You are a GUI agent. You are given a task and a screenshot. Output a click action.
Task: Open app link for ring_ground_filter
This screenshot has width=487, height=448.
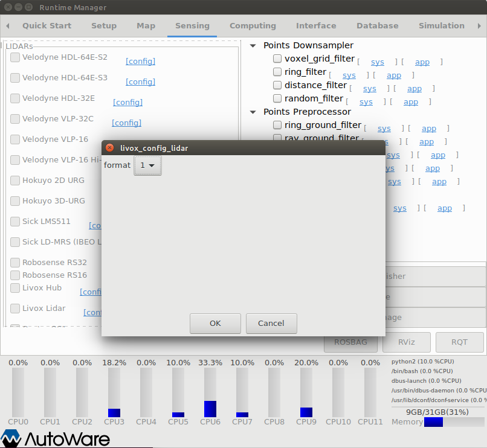click(429, 129)
